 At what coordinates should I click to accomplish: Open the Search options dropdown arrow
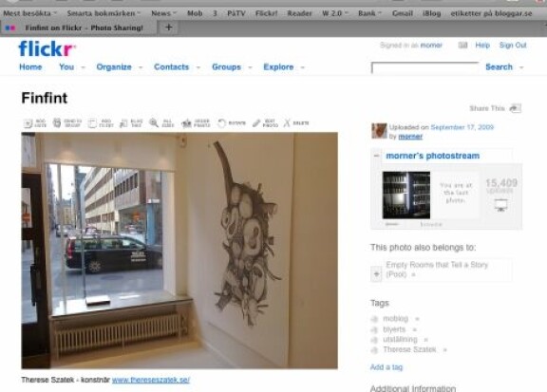tap(521, 67)
